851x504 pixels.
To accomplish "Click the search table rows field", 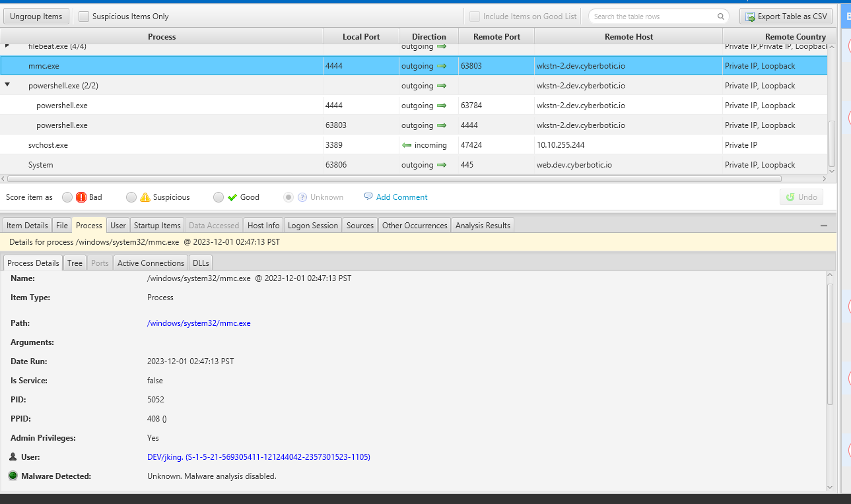I will 654,16.
